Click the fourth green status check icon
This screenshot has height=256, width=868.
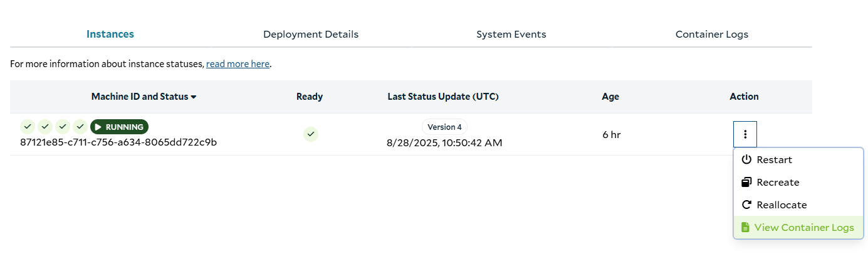tap(80, 127)
